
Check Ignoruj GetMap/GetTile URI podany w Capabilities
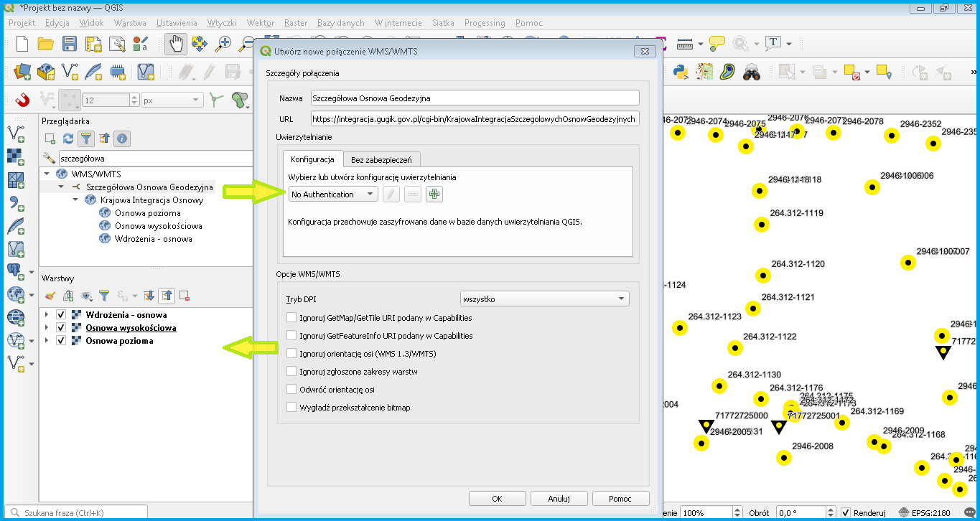(x=291, y=317)
